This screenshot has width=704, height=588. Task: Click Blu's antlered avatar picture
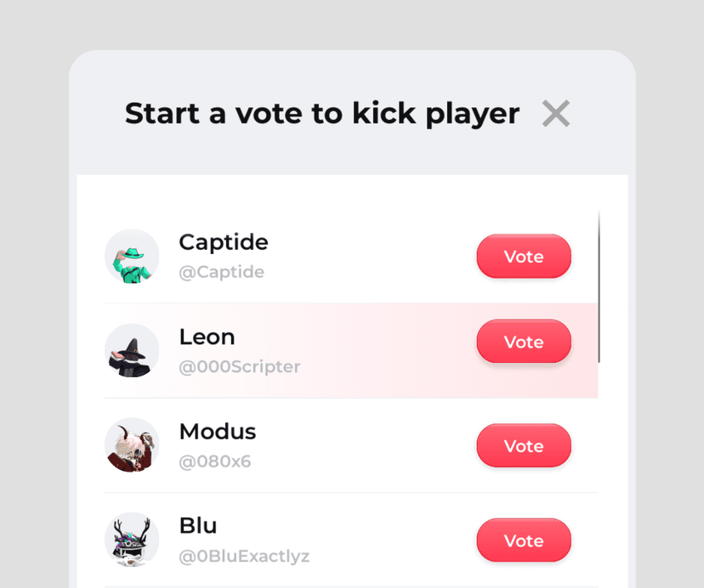132,540
